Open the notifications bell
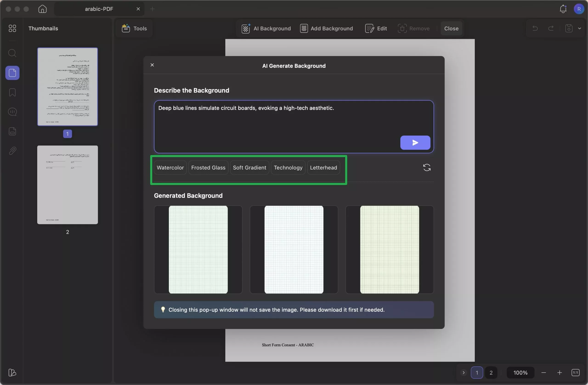The height and width of the screenshot is (385, 588). point(563,9)
